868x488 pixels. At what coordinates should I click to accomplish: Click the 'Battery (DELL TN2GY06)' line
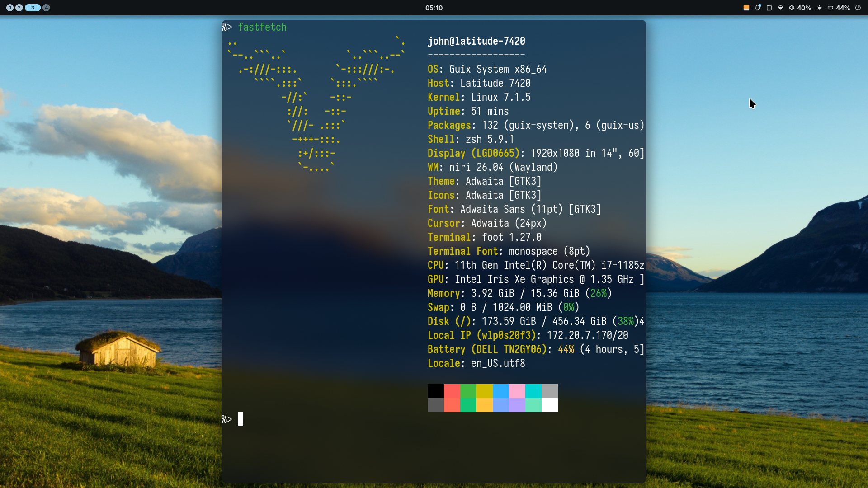tap(536, 349)
